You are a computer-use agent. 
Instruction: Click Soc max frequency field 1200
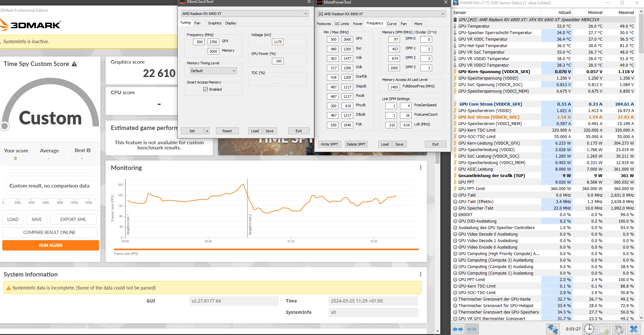(x=347, y=49)
